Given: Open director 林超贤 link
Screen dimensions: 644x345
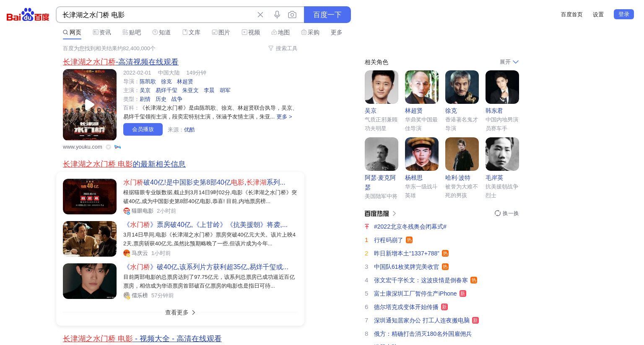Looking at the screenshot, I should coord(185,82).
